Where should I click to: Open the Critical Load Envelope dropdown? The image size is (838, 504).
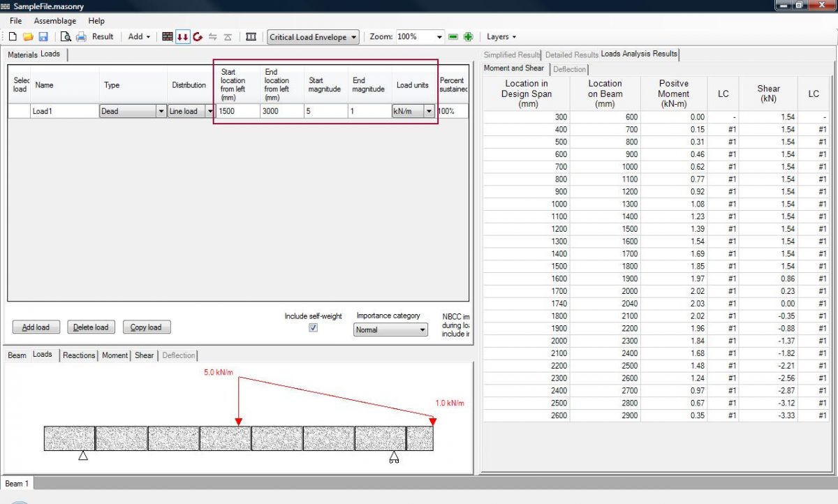pos(353,36)
